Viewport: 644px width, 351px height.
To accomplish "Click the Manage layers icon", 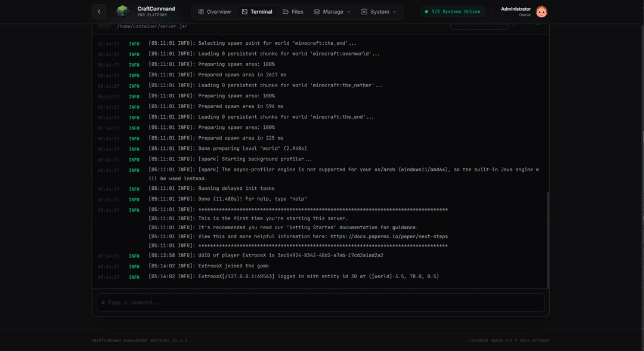I will (317, 12).
